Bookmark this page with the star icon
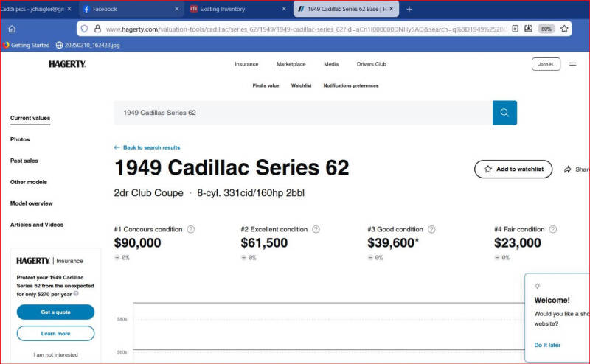The width and height of the screenshot is (590, 364). [564, 29]
